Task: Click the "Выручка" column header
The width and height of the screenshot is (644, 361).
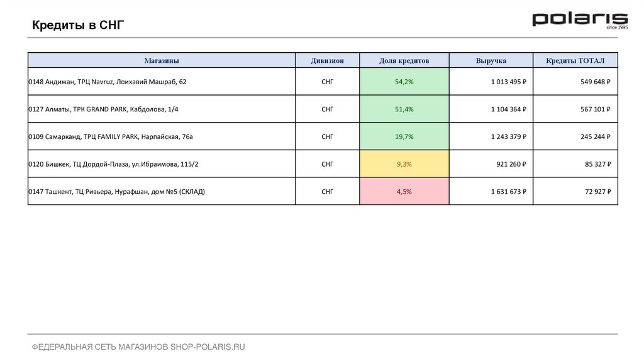Action: tap(491, 61)
